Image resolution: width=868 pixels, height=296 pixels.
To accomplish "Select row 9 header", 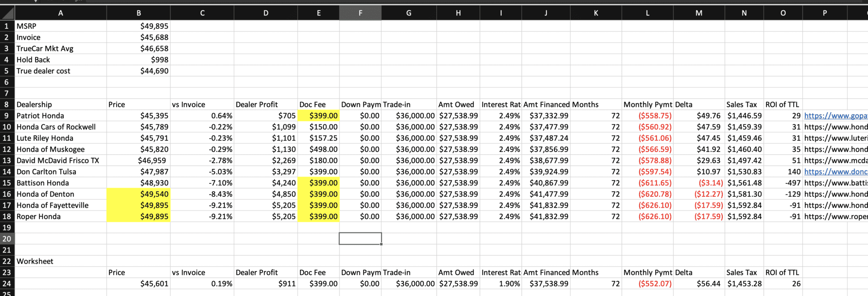I will coord(7,116).
